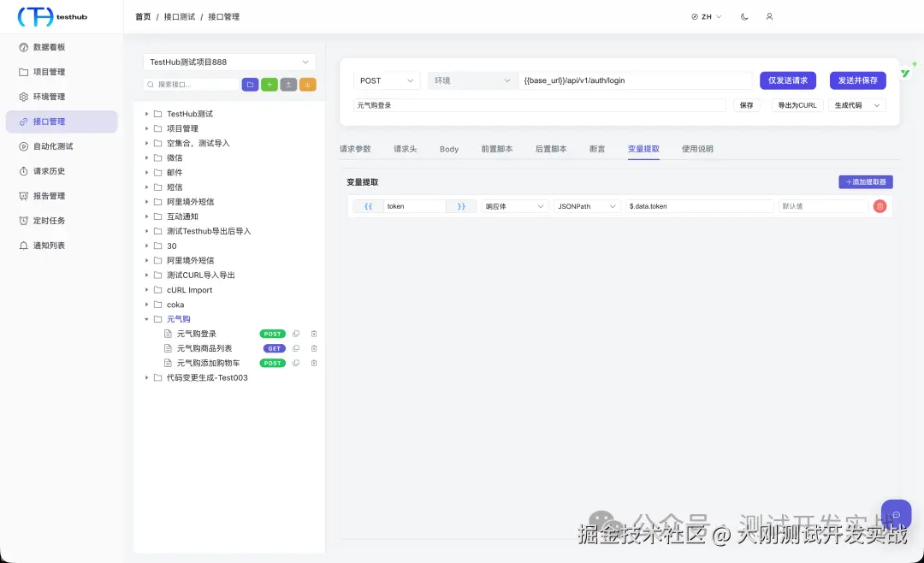
Task: Expand the 短信 folder
Action: (147, 187)
